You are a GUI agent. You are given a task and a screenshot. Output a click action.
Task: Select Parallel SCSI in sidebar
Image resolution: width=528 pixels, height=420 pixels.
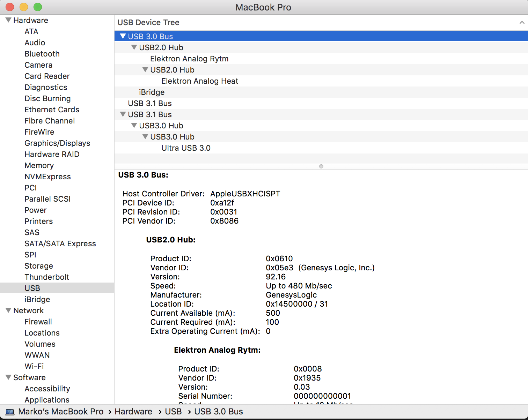pos(47,199)
